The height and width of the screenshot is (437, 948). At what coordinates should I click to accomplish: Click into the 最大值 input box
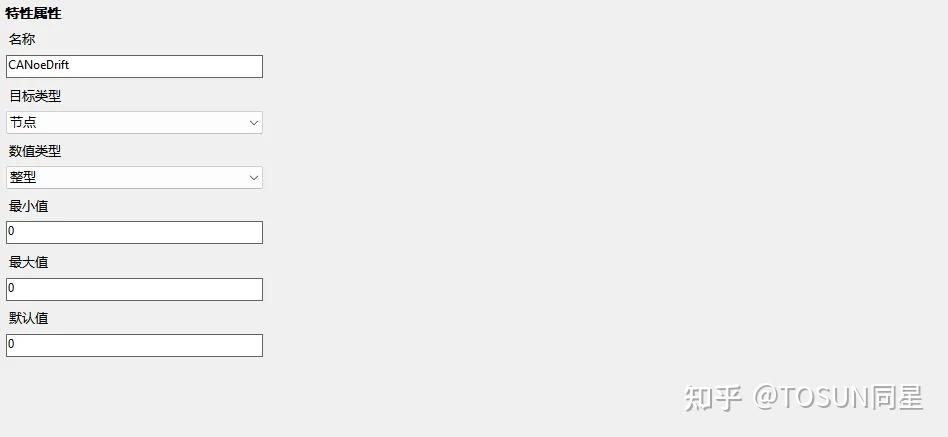134,289
